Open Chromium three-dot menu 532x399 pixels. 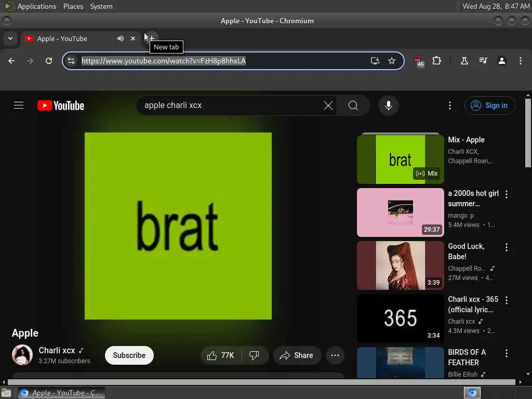(521, 61)
